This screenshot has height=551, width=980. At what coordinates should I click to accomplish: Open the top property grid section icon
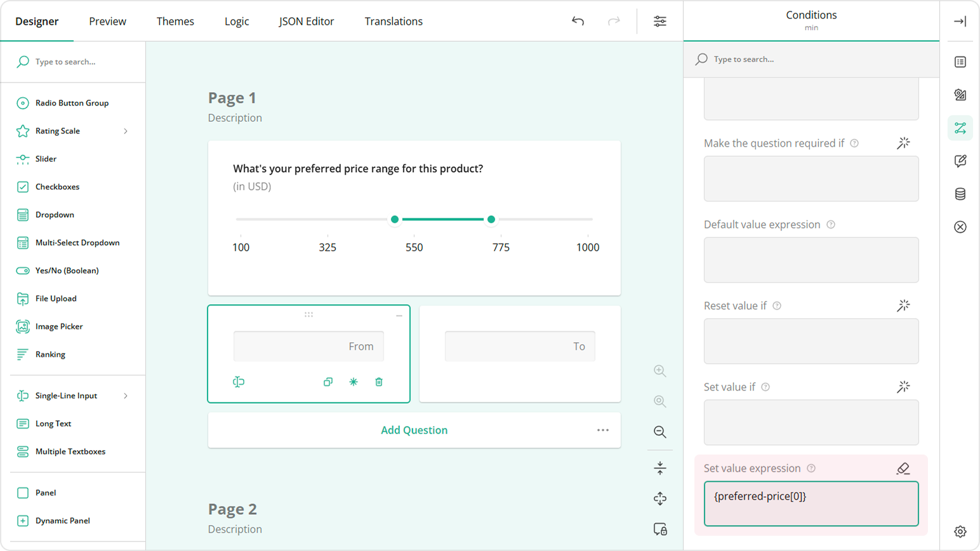(960, 62)
